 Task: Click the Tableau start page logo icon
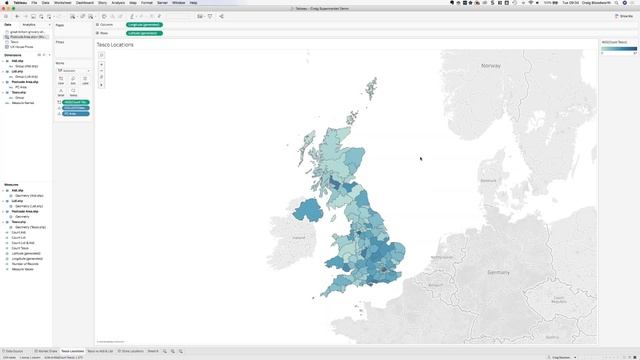click(x=6, y=16)
